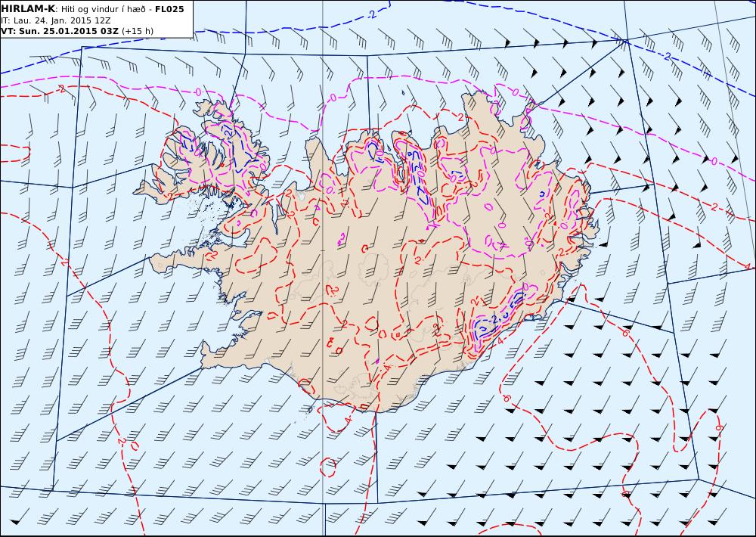Screen dimensions: 756x537
Task: Click the HIRLAM-K model name in the title box
Action: (28, 9)
